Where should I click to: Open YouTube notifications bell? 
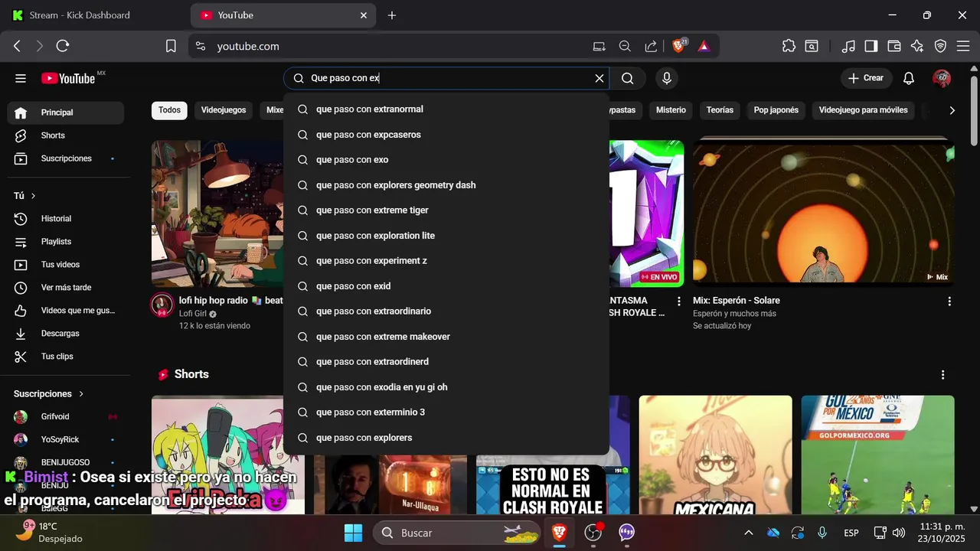(909, 78)
